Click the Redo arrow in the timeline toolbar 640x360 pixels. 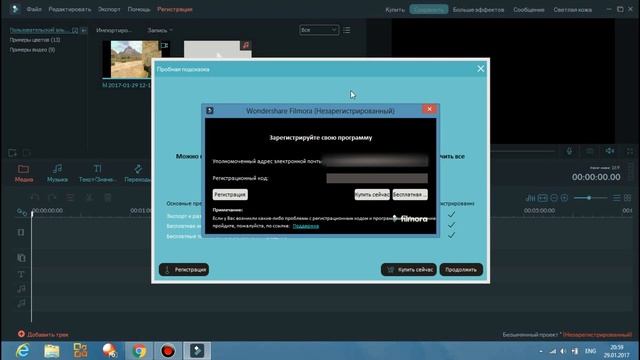(52, 198)
